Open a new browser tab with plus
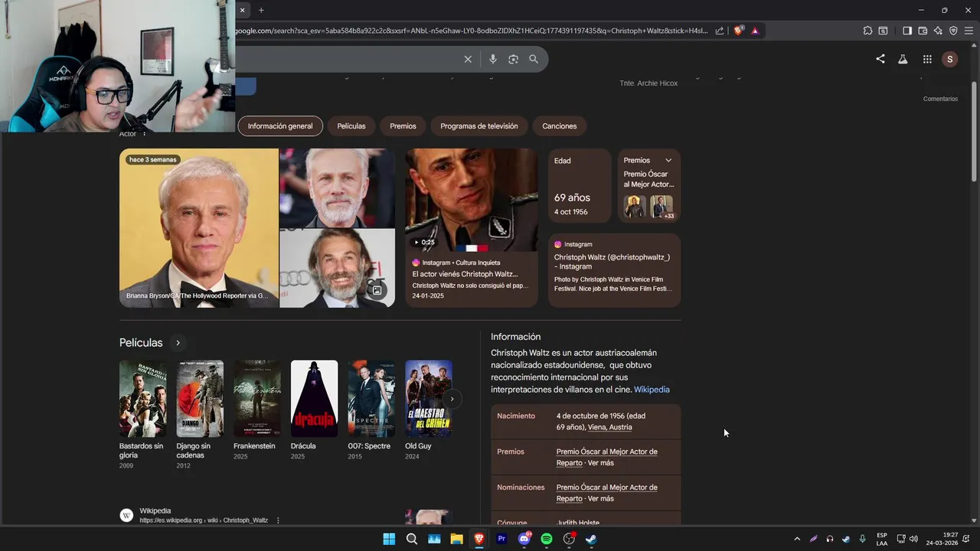The width and height of the screenshot is (980, 551). [x=261, y=10]
